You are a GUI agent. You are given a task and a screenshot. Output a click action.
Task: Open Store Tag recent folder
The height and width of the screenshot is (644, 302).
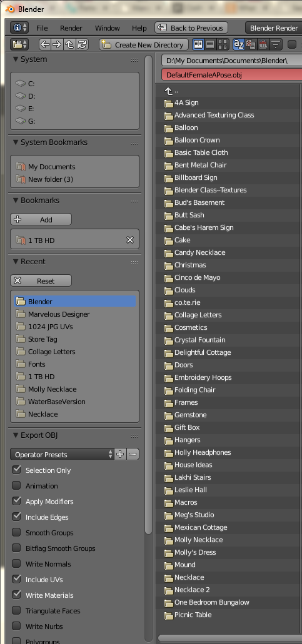click(x=75, y=339)
